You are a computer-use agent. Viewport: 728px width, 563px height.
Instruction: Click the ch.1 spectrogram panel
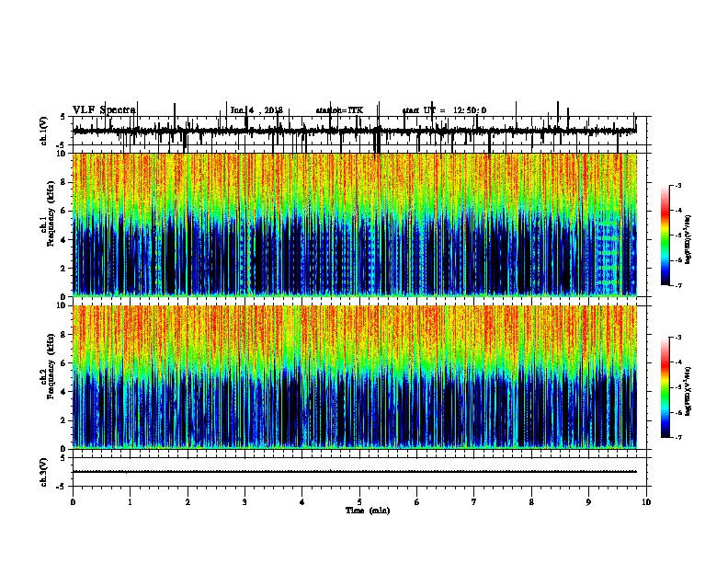tap(355, 224)
